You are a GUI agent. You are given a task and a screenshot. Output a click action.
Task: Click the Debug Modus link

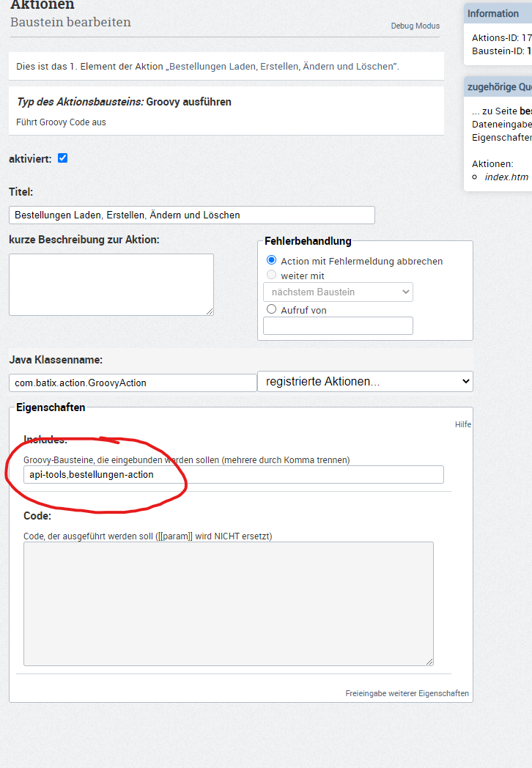(x=415, y=26)
